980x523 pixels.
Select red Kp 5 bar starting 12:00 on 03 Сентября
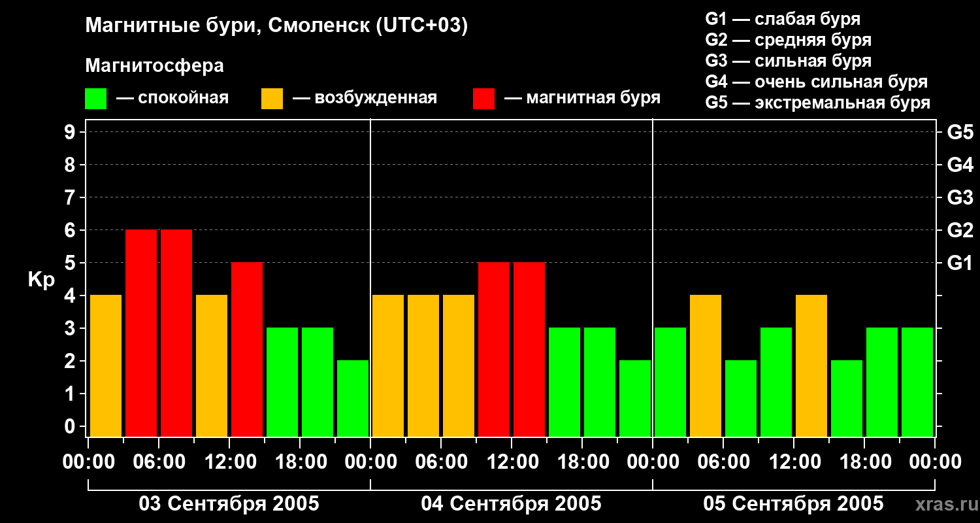(247, 349)
